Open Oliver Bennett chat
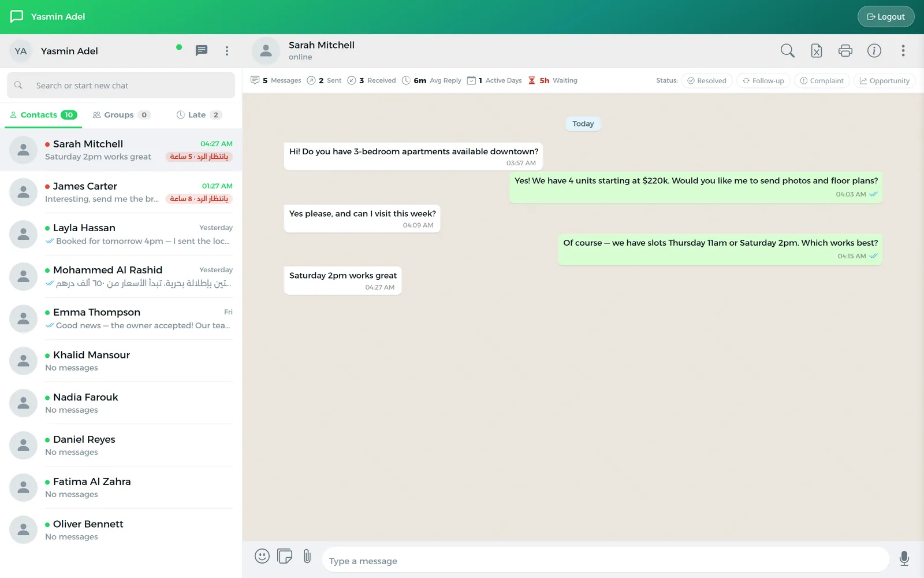This screenshot has height=578, width=924. pyautogui.click(x=121, y=529)
